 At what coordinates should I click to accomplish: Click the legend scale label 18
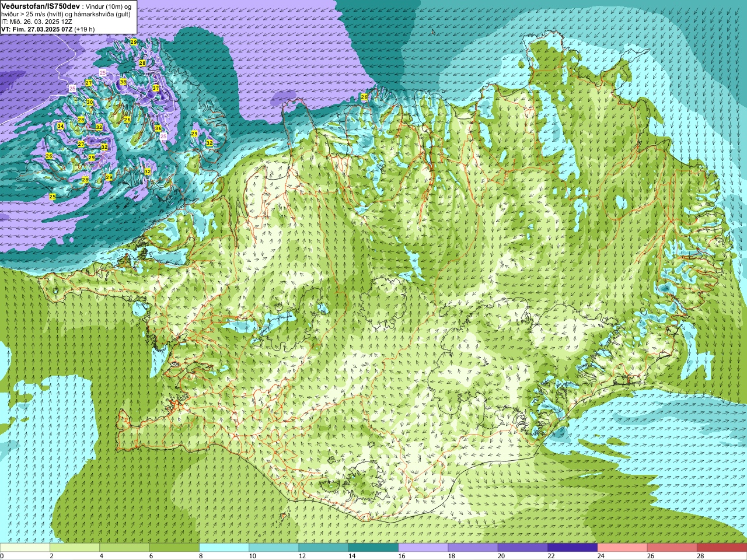coord(451,556)
